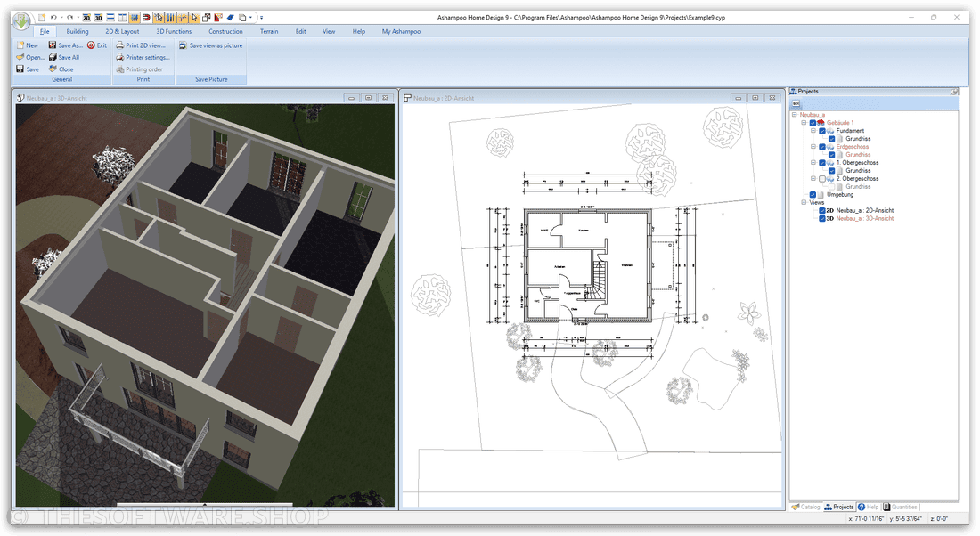The height and width of the screenshot is (536, 980).
Task: Click the Undo arrow in quick access toolbar
Action: [x=53, y=18]
